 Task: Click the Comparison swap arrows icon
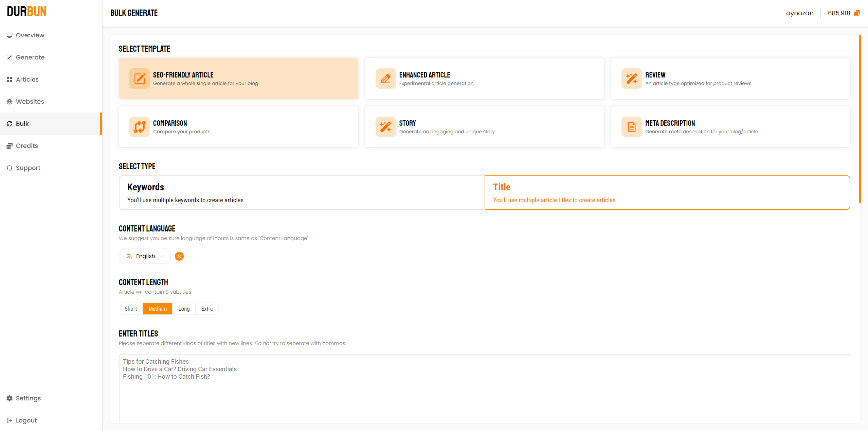pos(139,127)
